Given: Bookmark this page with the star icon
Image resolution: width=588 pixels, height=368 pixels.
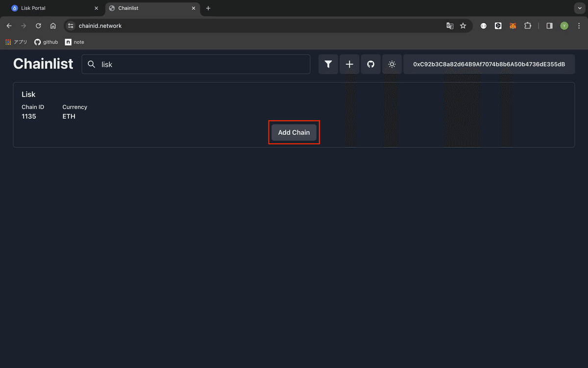Looking at the screenshot, I should click(x=463, y=26).
